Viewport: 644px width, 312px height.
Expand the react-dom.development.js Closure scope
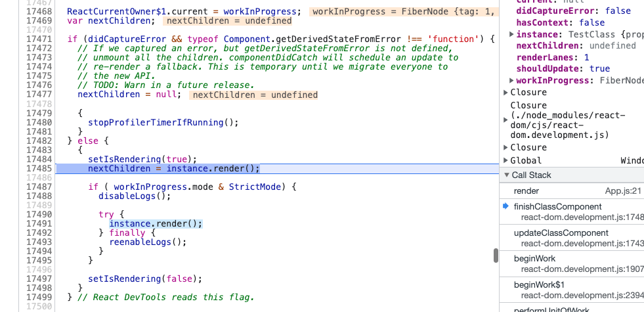pyautogui.click(x=506, y=120)
